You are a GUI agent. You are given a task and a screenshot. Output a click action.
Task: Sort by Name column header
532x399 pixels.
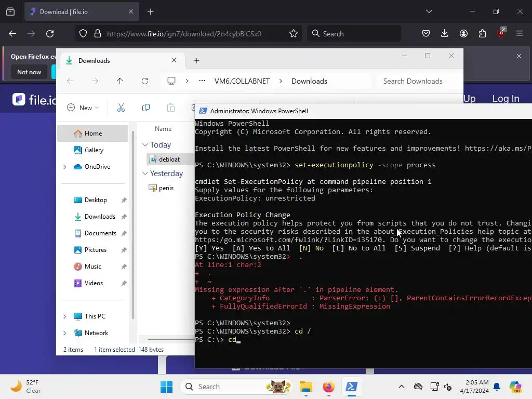pos(163,129)
